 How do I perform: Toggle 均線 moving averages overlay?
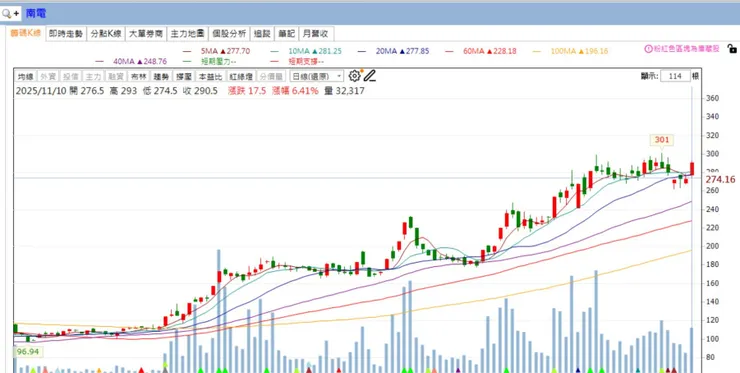click(x=25, y=76)
